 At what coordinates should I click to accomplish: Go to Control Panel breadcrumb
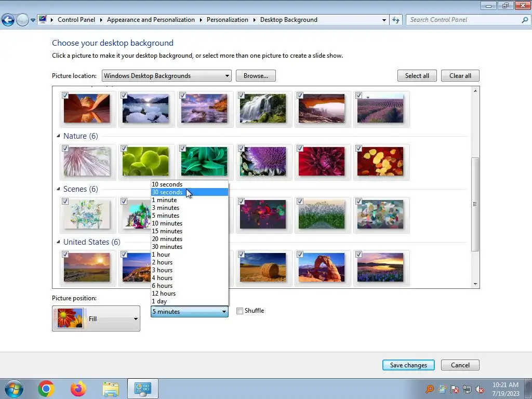76,20
